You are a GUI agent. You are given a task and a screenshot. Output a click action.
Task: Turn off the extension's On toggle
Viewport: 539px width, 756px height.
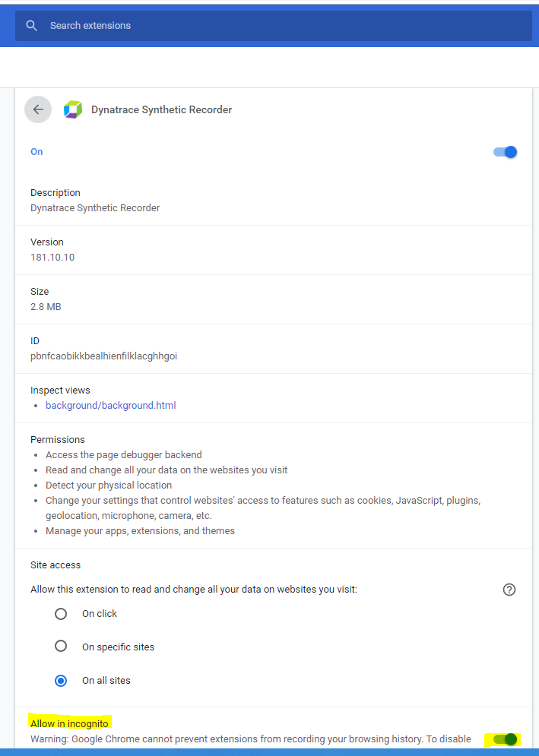[506, 152]
